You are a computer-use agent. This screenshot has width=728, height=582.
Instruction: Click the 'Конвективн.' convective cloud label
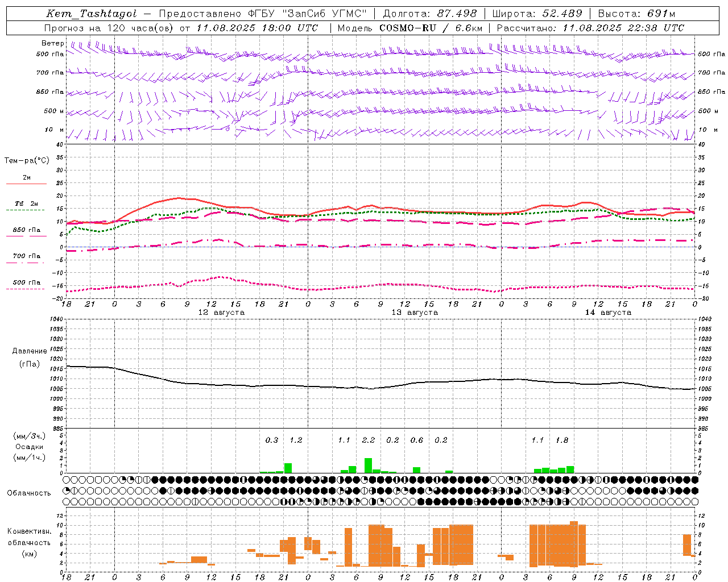(30, 531)
